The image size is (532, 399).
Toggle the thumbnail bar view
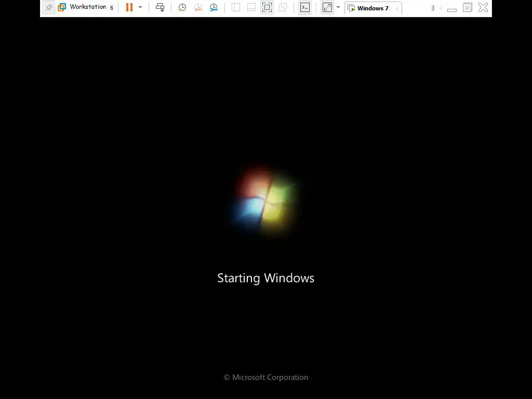point(251,7)
